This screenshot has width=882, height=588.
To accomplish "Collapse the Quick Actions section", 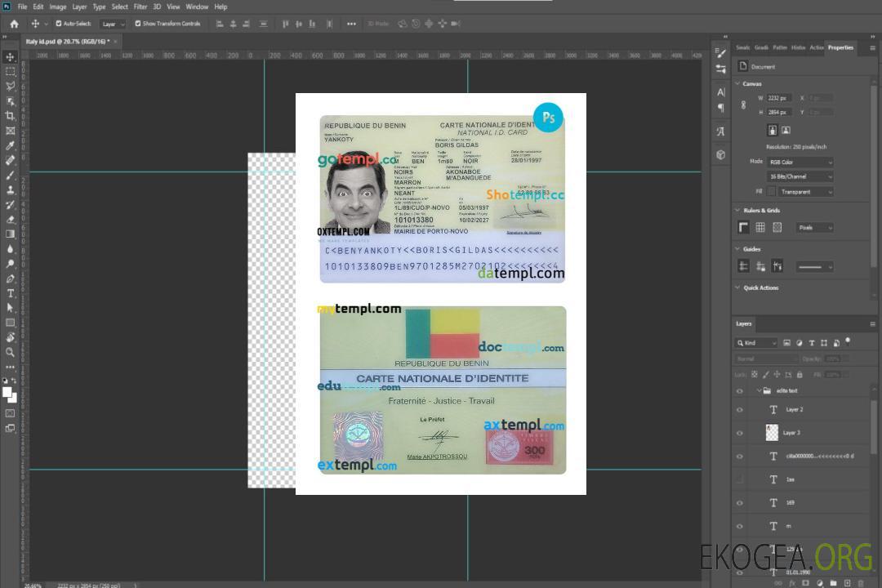I will (x=738, y=287).
